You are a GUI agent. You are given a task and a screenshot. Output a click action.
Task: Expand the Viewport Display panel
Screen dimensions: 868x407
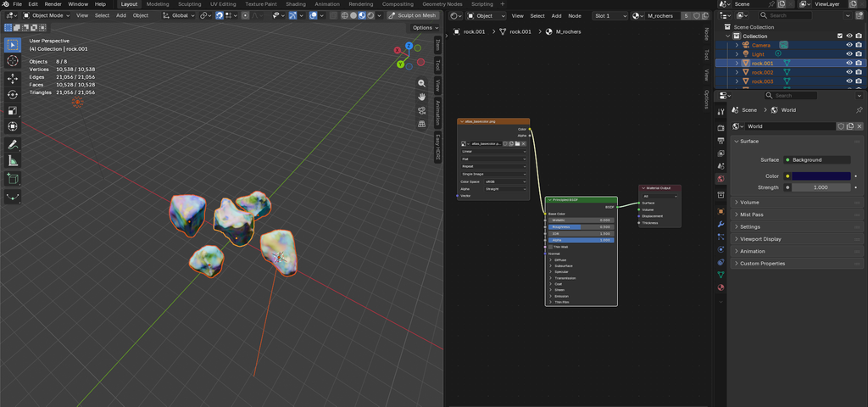pos(797,238)
